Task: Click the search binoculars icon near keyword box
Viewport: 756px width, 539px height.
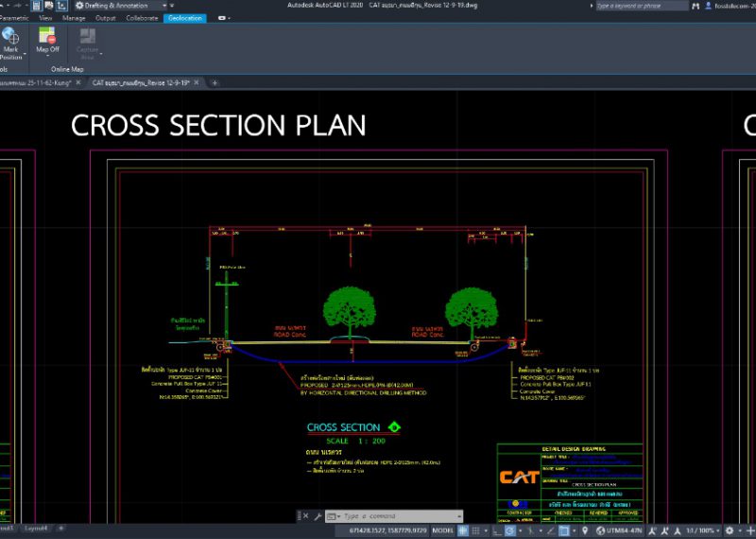Action: tap(696, 6)
